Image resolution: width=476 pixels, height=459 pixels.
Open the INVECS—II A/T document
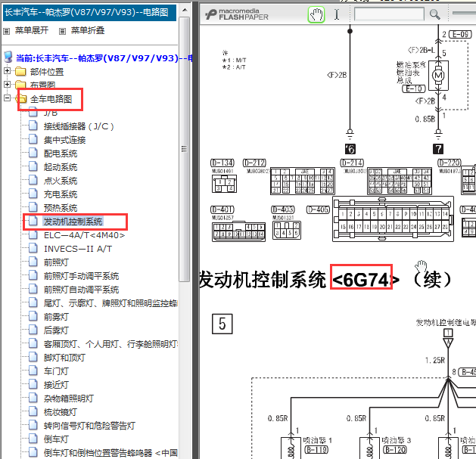(78, 249)
